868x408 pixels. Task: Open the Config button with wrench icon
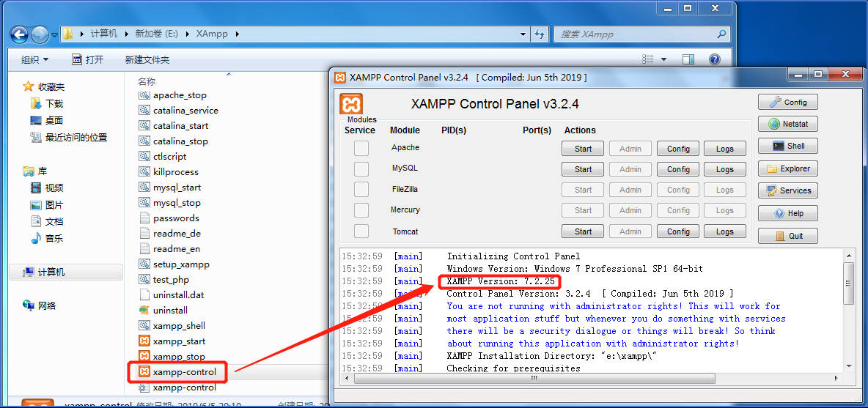[787, 102]
